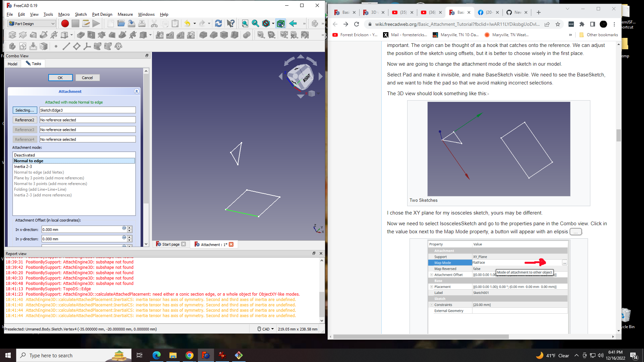Expand the Constraints property row

tap(432, 305)
